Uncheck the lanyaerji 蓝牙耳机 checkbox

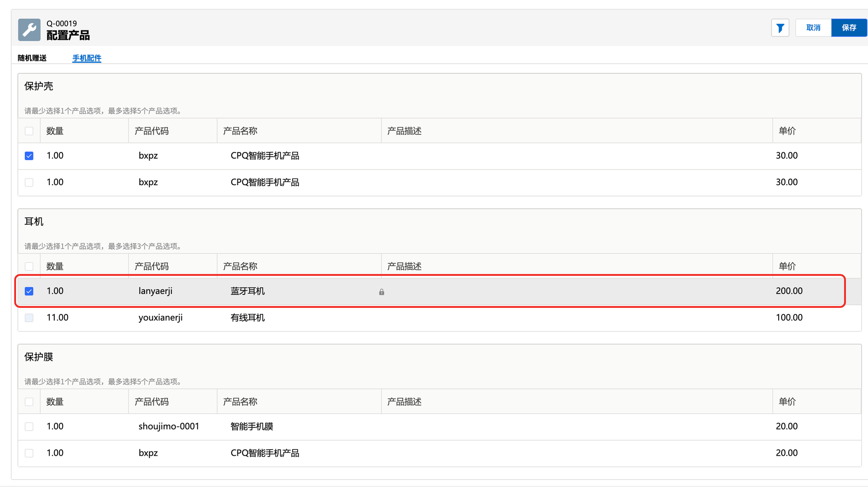point(29,291)
